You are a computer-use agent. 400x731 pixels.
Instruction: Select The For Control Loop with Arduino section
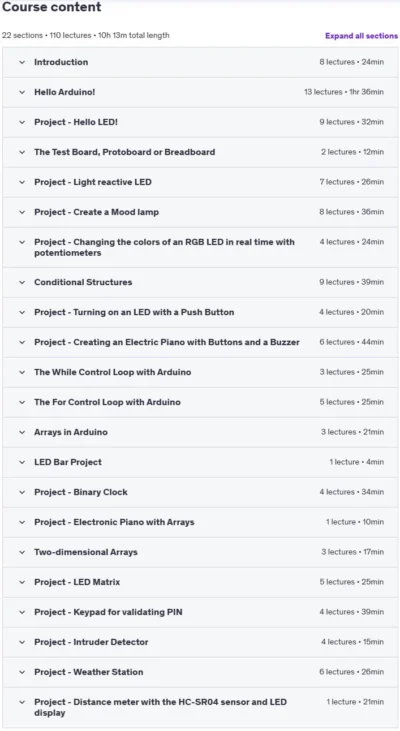coord(200,402)
